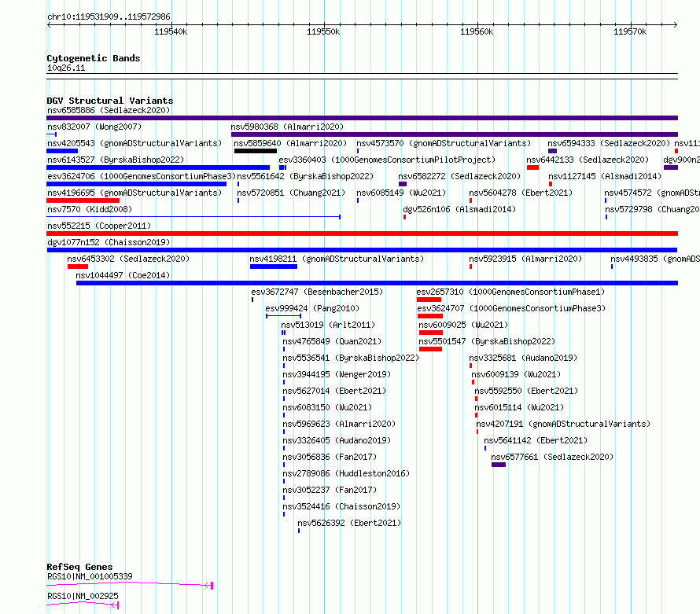This screenshot has height=614, width=700.
Task: Open nsv1127145 (Alsmadi2014) variant
Action: click(605, 176)
